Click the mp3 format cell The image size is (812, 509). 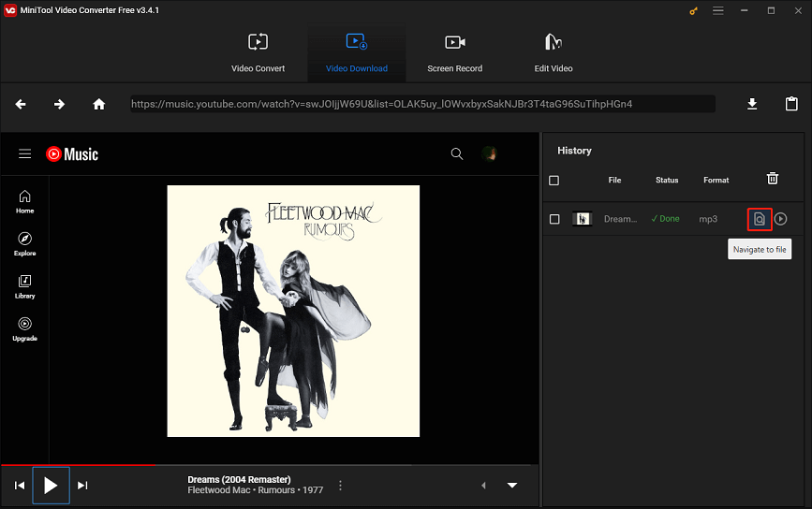pyautogui.click(x=708, y=219)
